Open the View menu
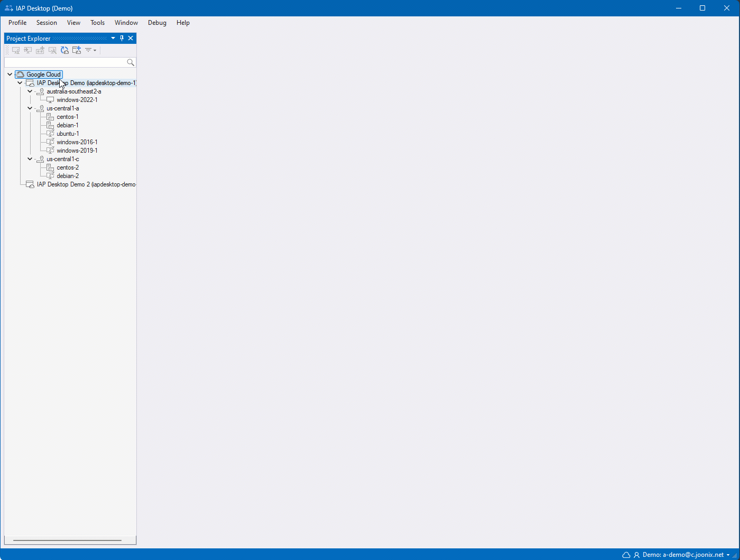Screen dimensions: 740x560 (x=73, y=23)
